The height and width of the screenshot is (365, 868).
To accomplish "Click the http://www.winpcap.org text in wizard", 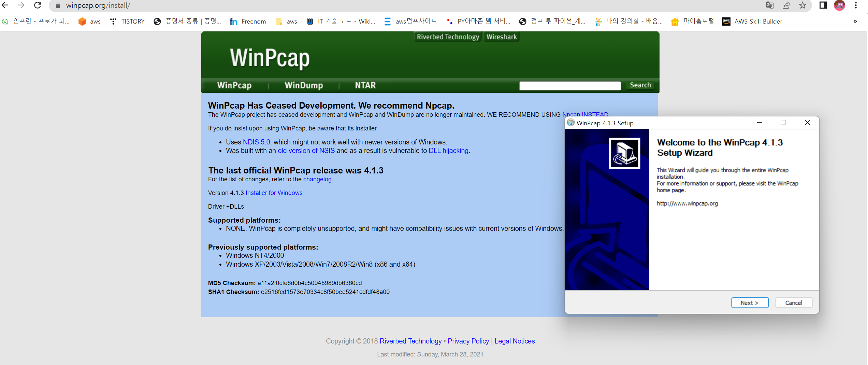I will tap(687, 203).
